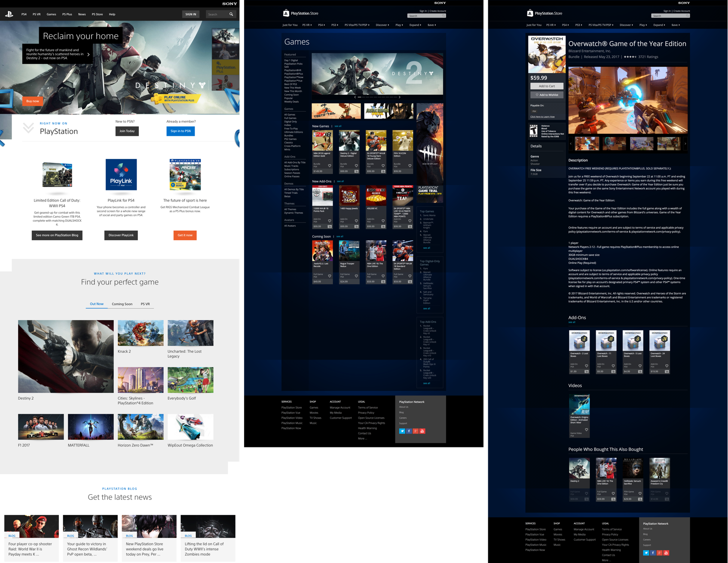Click the heart on Hellblade: Senua's Sacrifice
Image resolution: width=728 pixels, height=563 pixels.
[x=640, y=493]
